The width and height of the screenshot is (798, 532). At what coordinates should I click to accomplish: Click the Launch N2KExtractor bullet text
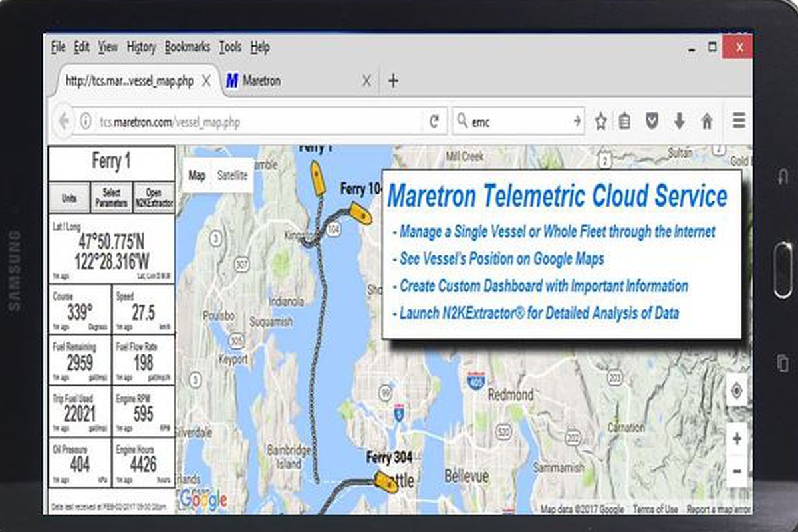(536, 312)
